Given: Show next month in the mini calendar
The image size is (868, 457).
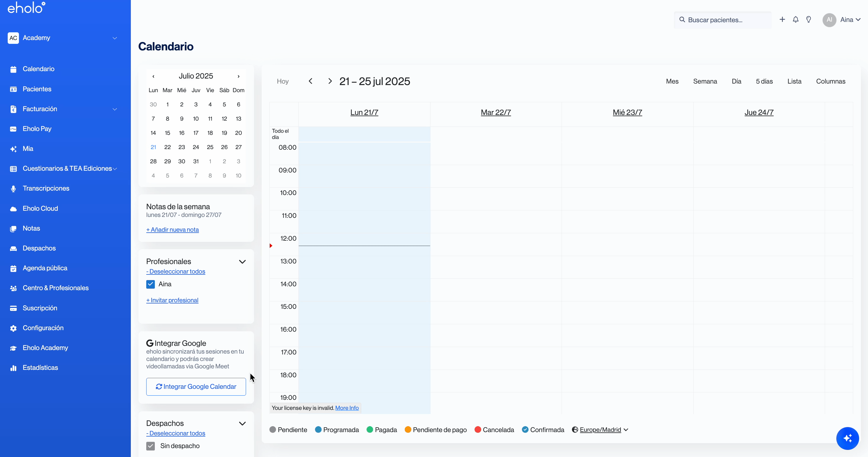Looking at the screenshot, I should pyautogui.click(x=239, y=76).
